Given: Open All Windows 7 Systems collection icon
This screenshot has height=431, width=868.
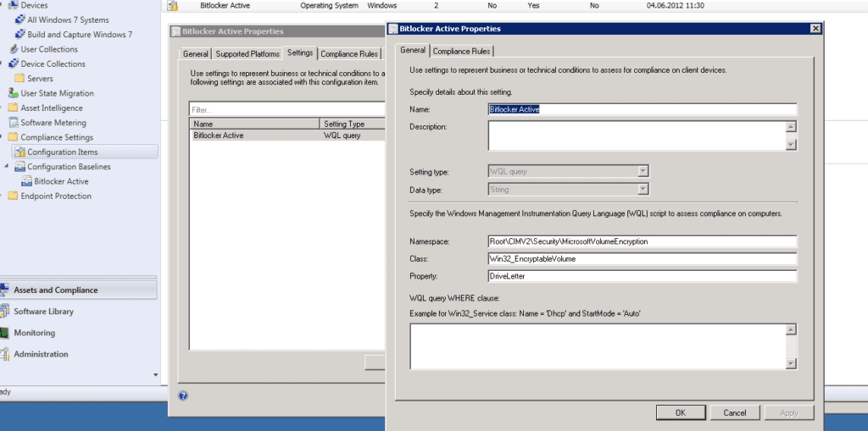Looking at the screenshot, I should tap(19, 20).
